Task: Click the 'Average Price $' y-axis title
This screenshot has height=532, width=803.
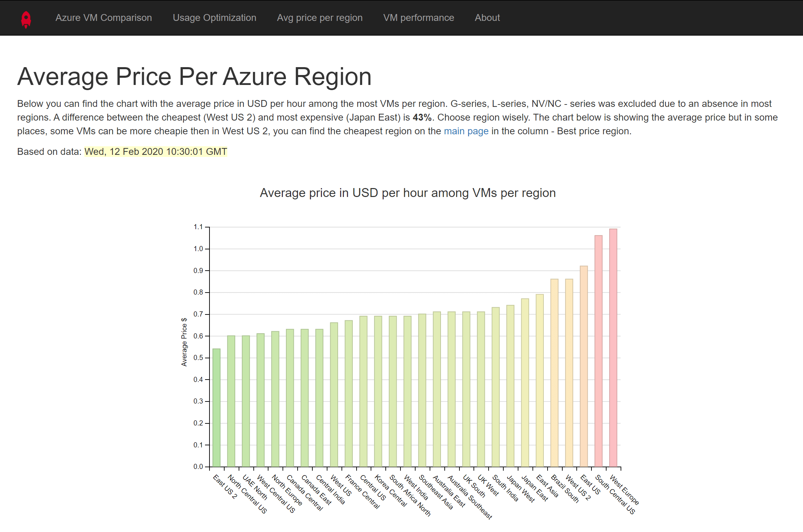Action: pos(184,342)
